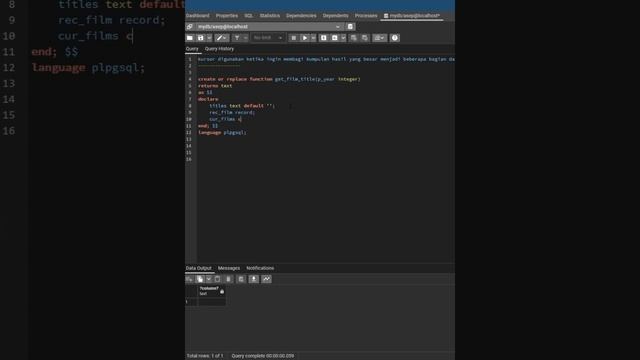Image resolution: width=640 pixels, height=360 pixels.
Task: Select the Data Output tab
Action: 199,268
